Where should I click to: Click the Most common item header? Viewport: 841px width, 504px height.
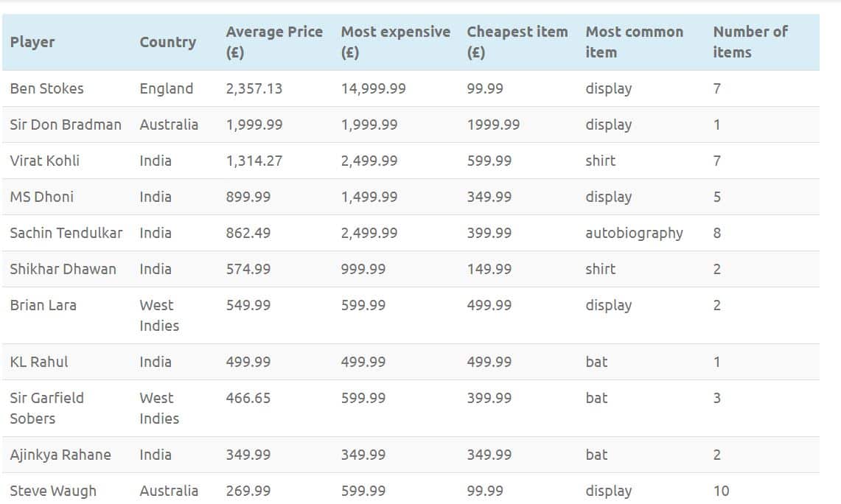point(634,42)
